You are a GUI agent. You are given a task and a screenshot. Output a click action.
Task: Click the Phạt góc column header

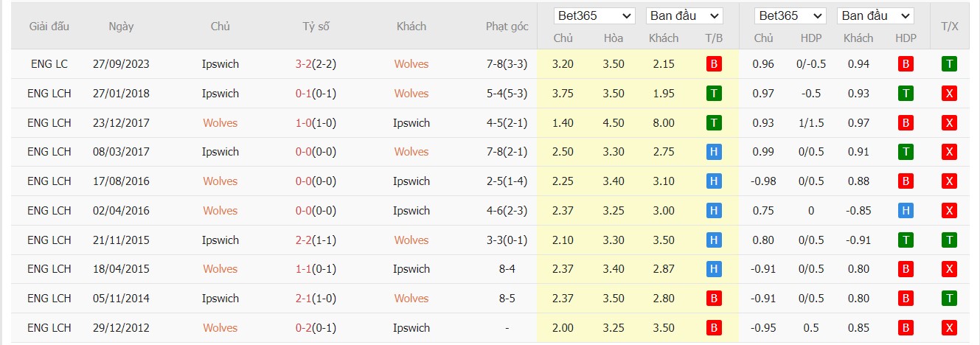coord(507,27)
